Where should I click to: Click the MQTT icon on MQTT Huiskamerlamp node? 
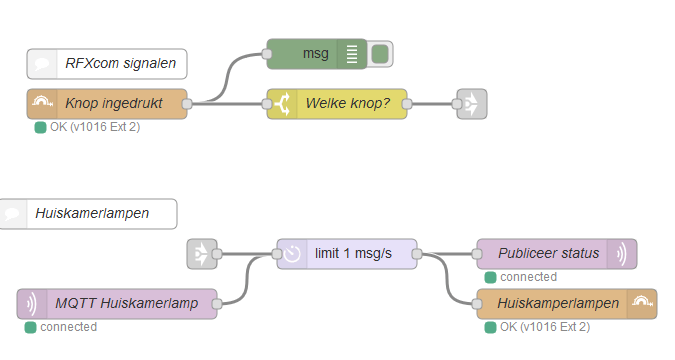32,304
